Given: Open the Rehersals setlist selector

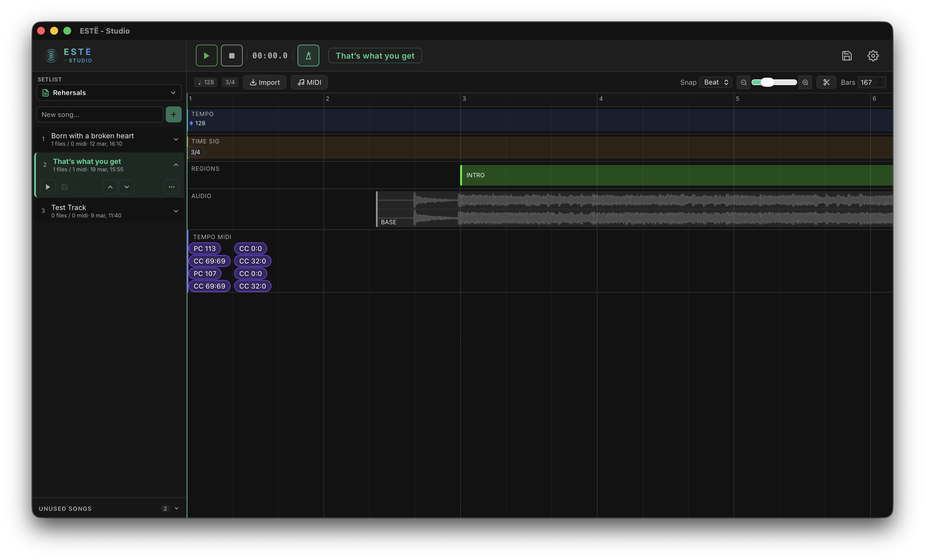Looking at the screenshot, I should pos(109,92).
